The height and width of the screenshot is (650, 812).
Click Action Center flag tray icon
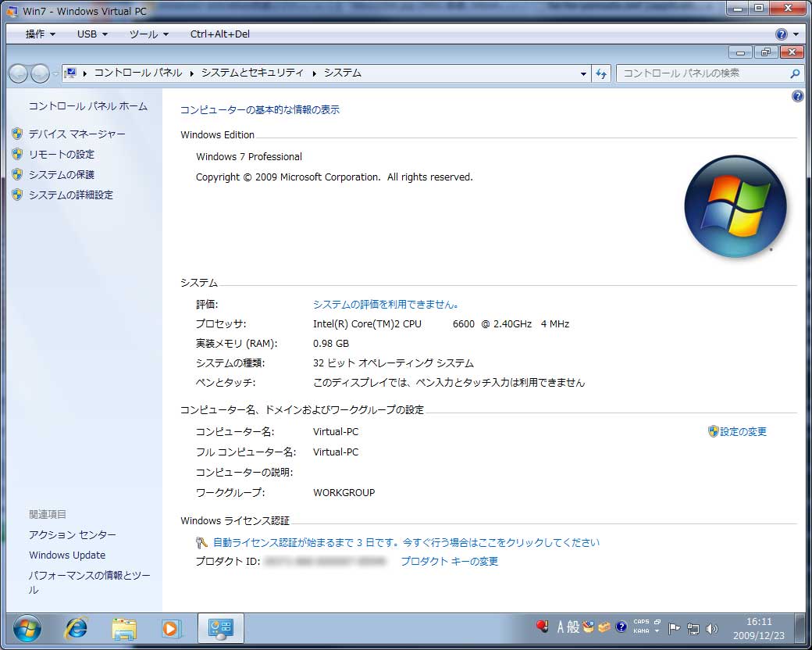[x=674, y=629]
